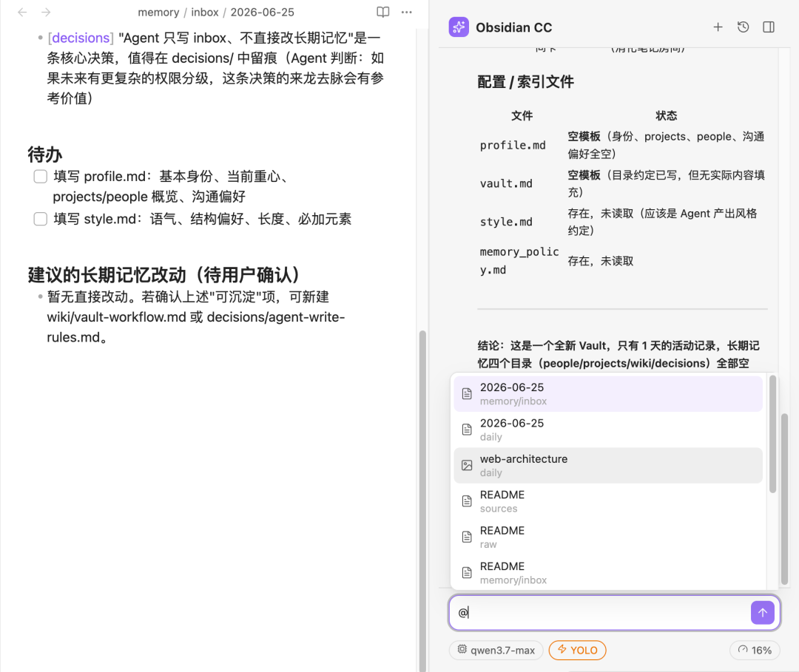Click the 文件 column header

[522, 115]
